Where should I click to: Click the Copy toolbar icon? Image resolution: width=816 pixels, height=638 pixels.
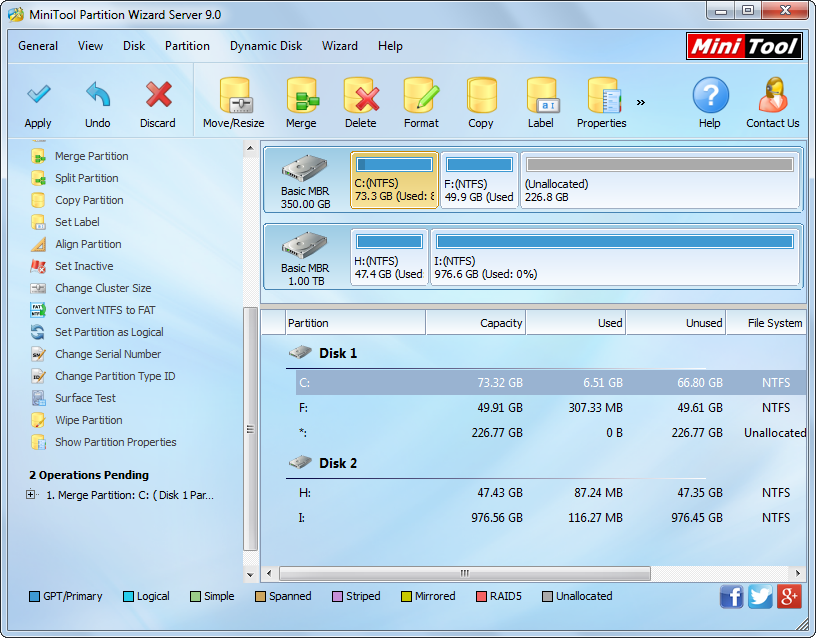[x=481, y=95]
